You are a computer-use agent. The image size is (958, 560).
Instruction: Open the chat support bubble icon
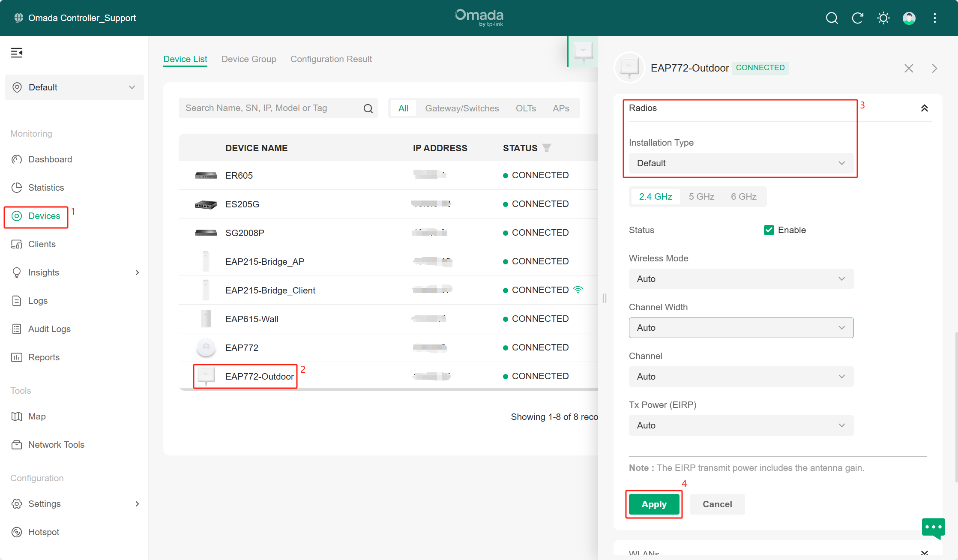point(933,528)
